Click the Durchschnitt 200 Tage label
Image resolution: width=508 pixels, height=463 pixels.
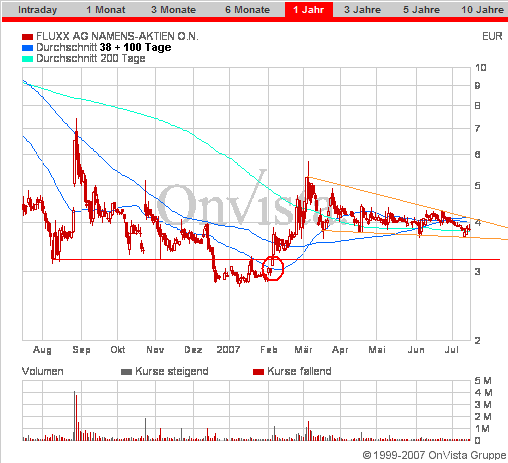[x=91, y=58]
